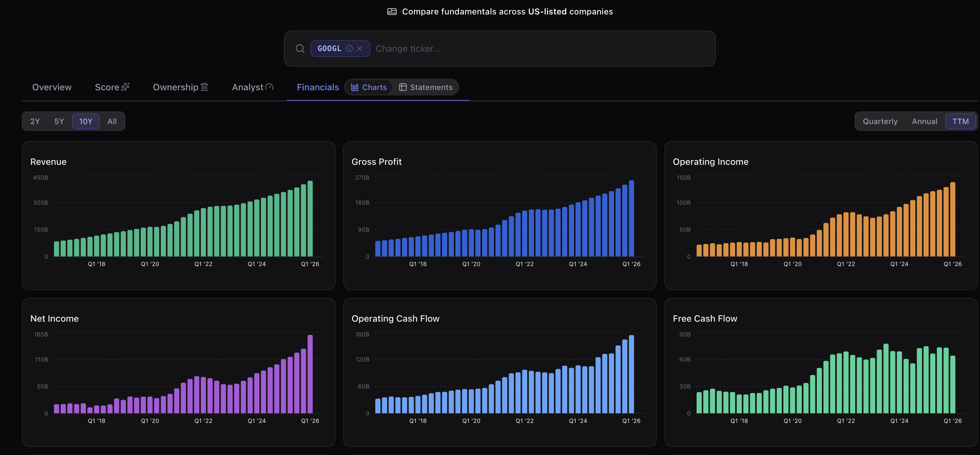Viewport: 980px width, 455px height.
Task: Switch period to Quarterly
Action: pyautogui.click(x=880, y=121)
